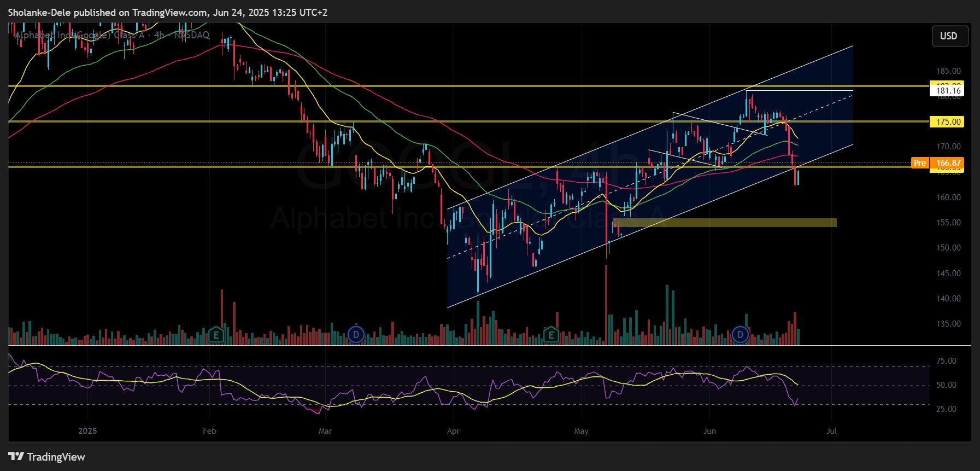This screenshot has width=980, height=471.
Task: Click the Sholanke-Dele published header text
Action: click(168, 12)
